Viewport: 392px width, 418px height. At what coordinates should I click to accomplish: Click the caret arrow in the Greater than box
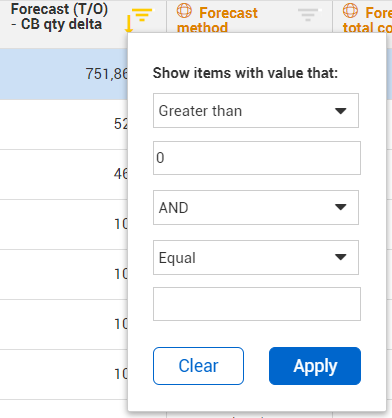pyautogui.click(x=341, y=111)
